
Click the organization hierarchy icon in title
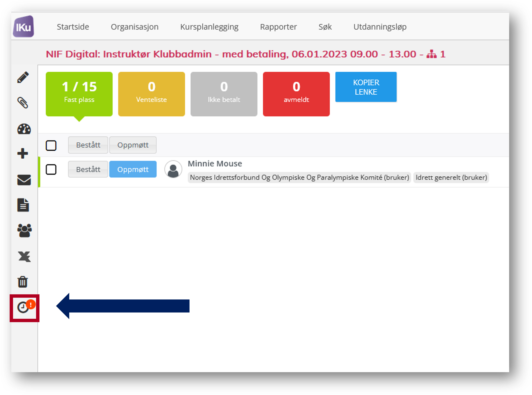tap(432, 54)
